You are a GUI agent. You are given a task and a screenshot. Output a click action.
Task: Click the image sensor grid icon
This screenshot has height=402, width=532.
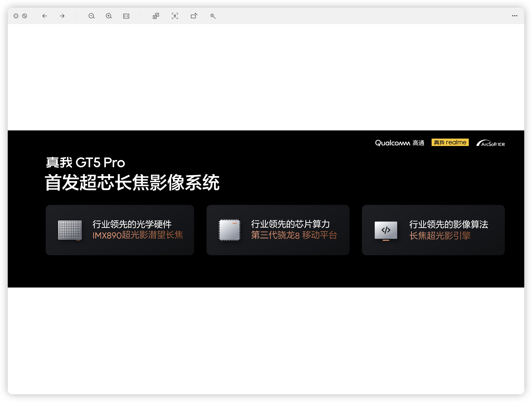point(70,230)
